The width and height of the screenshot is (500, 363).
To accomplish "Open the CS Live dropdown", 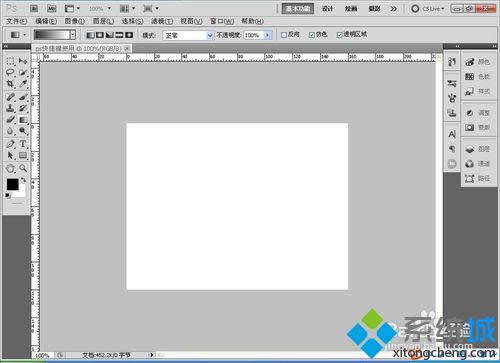I will pyautogui.click(x=428, y=9).
